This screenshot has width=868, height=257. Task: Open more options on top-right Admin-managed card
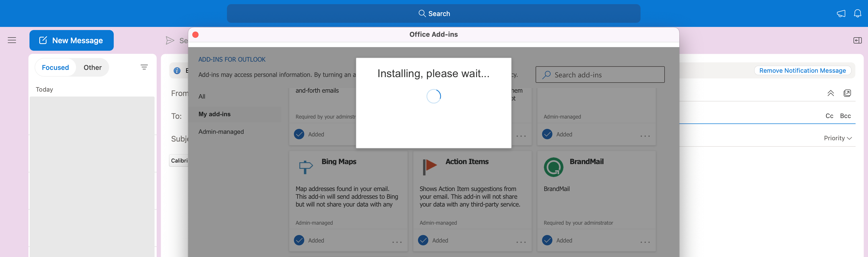point(645,136)
